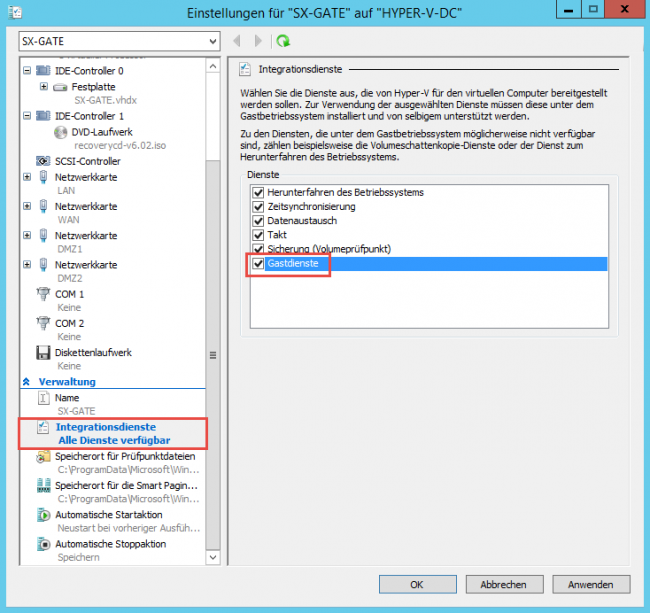The width and height of the screenshot is (650, 613).
Task: Click the green refresh icon in toolbar
Action: click(283, 41)
